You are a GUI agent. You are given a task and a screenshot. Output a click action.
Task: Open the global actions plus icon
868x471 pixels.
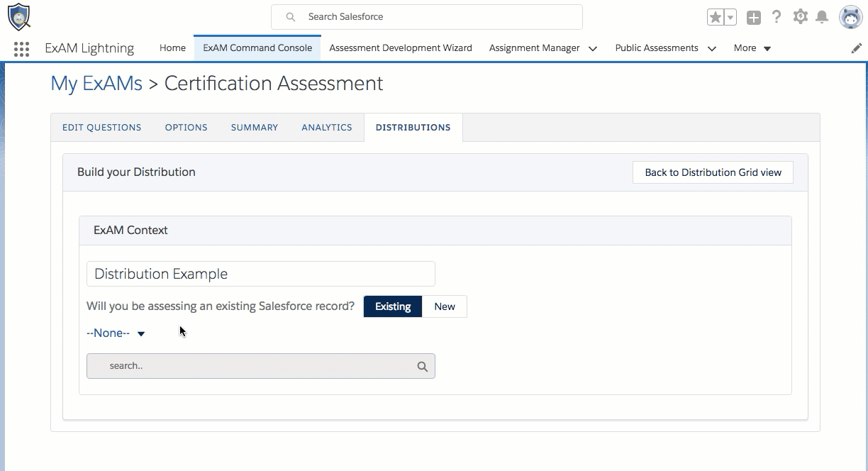754,18
